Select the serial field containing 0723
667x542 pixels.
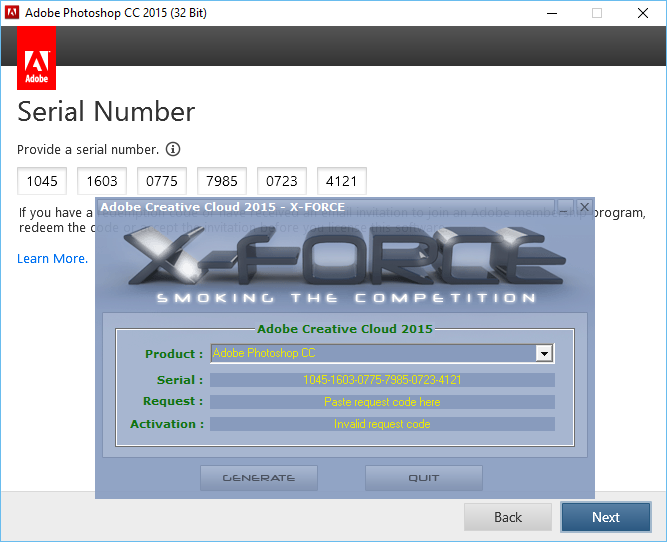[x=282, y=181]
